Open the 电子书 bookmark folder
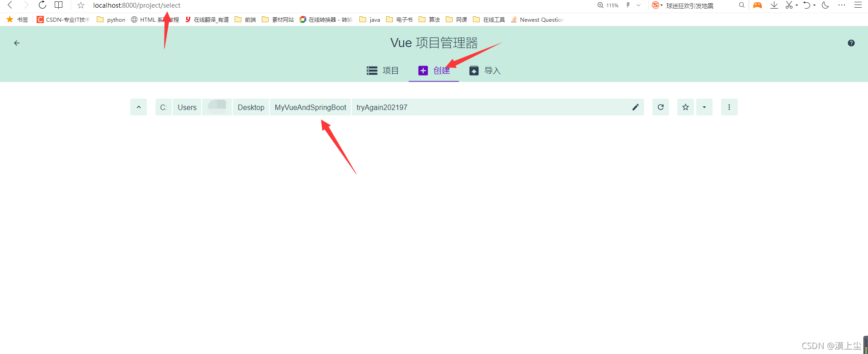868x354 pixels. pyautogui.click(x=399, y=19)
